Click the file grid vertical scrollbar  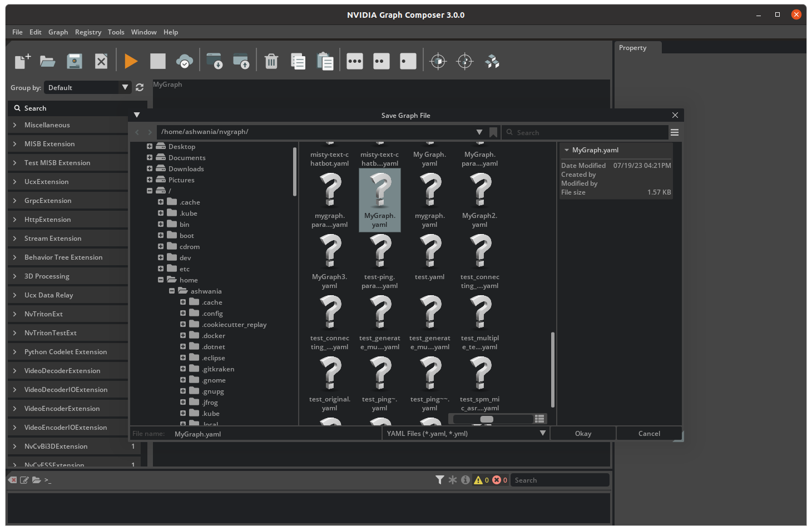(552, 370)
